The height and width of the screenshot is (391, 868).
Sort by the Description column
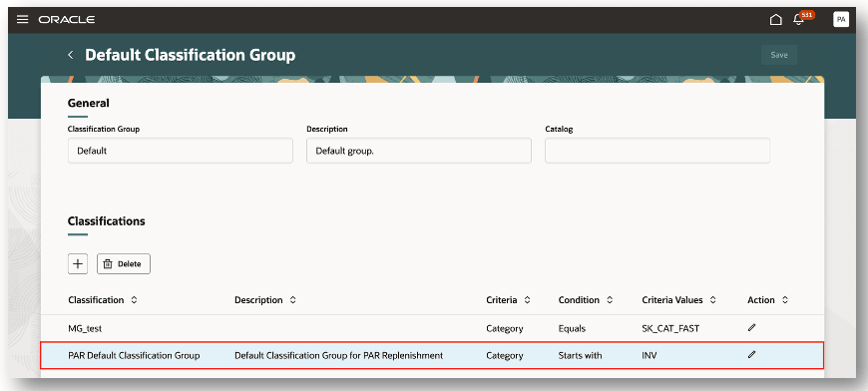(293, 300)
